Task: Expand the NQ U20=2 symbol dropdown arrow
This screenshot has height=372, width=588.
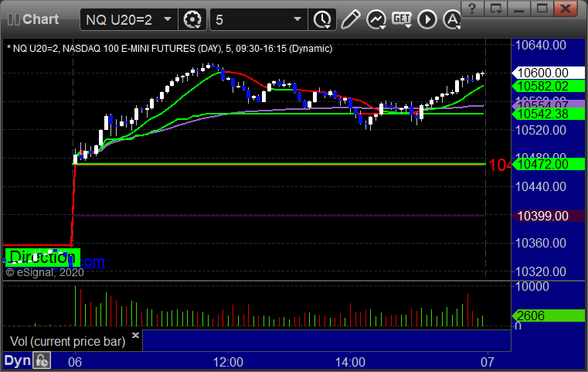Action: [168, 19]
